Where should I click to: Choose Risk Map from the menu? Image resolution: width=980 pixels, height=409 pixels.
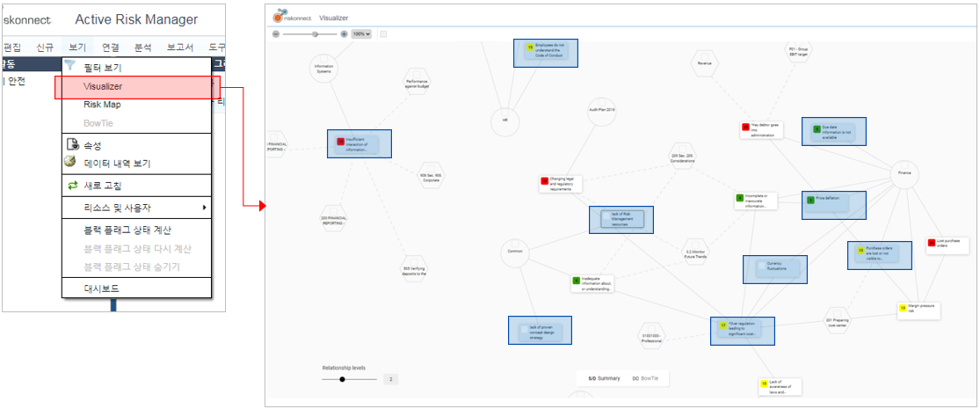[x=102, y=105]
